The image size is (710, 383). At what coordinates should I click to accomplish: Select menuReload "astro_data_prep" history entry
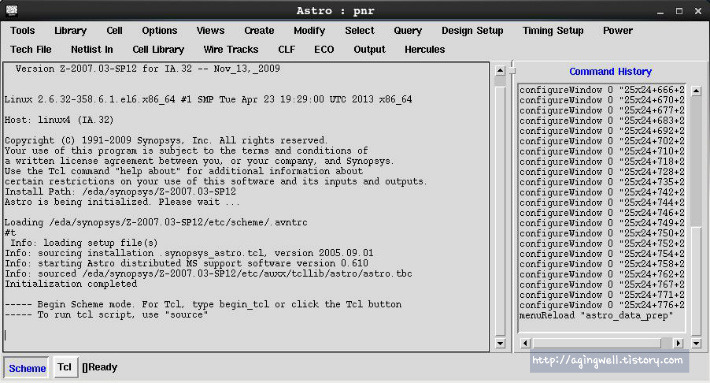click(596, 316)
